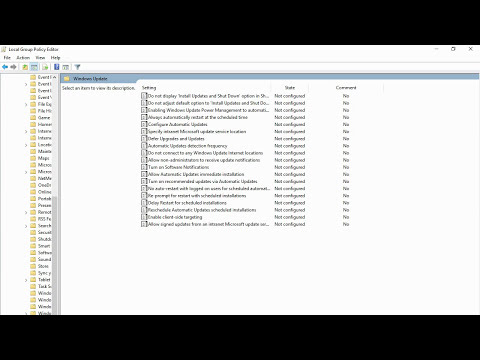Select 'Always automatically restart at the scheduled time'
The width and height of the screenshot is (480, 360).
pyautogui.click(x=198, y=117)
